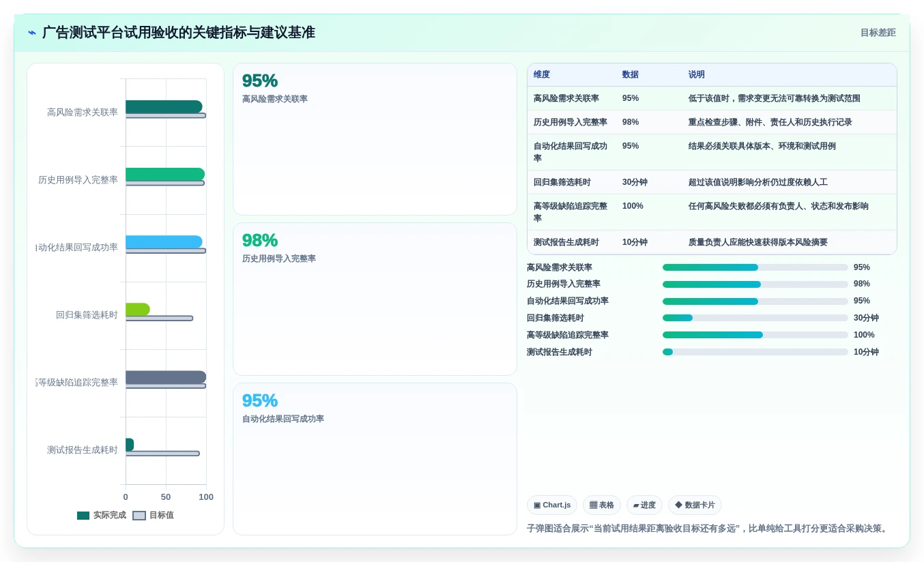Click the 历史用例导入完整率 progress bar
Screen dimensions: 924x562
coord(755,284)
